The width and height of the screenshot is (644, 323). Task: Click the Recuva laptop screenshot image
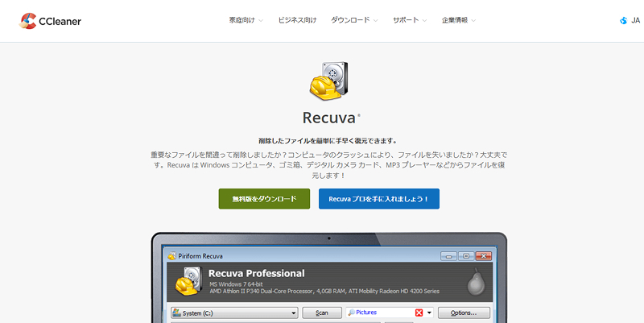(329, 278)
